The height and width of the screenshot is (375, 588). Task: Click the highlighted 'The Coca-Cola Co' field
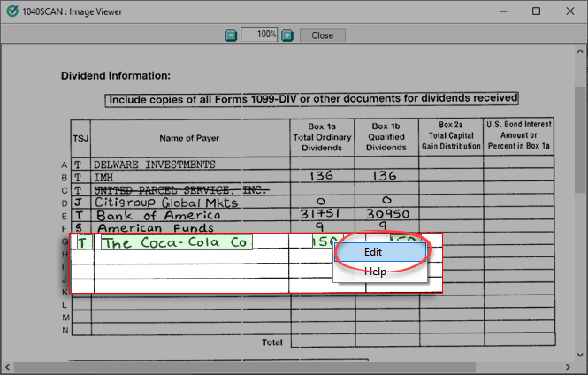coord(177,242)
